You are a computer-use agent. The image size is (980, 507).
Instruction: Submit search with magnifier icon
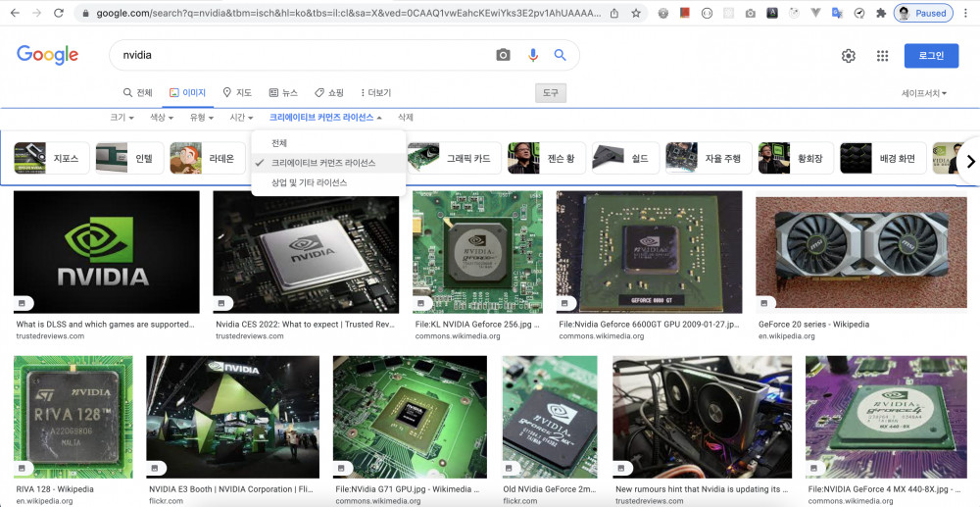560,55
